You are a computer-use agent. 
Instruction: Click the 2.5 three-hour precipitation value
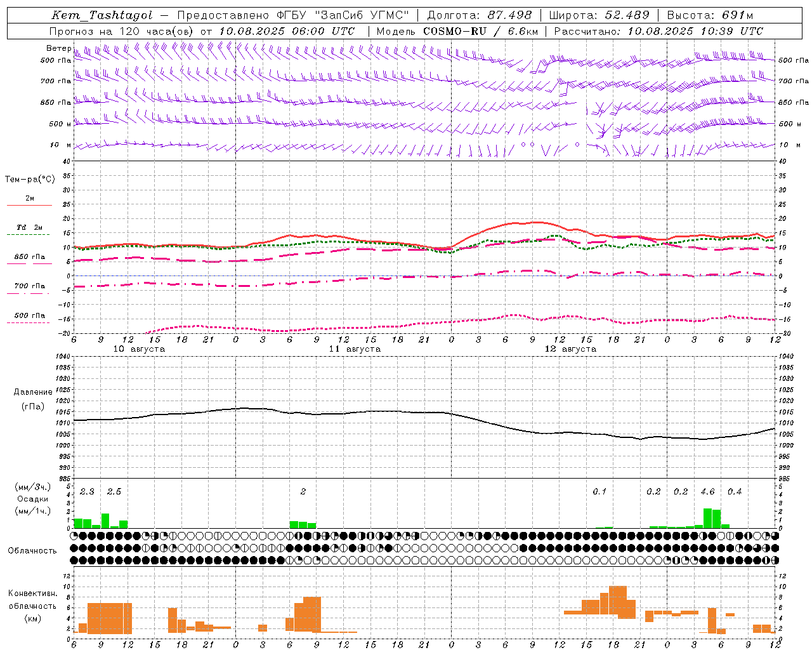114,491
